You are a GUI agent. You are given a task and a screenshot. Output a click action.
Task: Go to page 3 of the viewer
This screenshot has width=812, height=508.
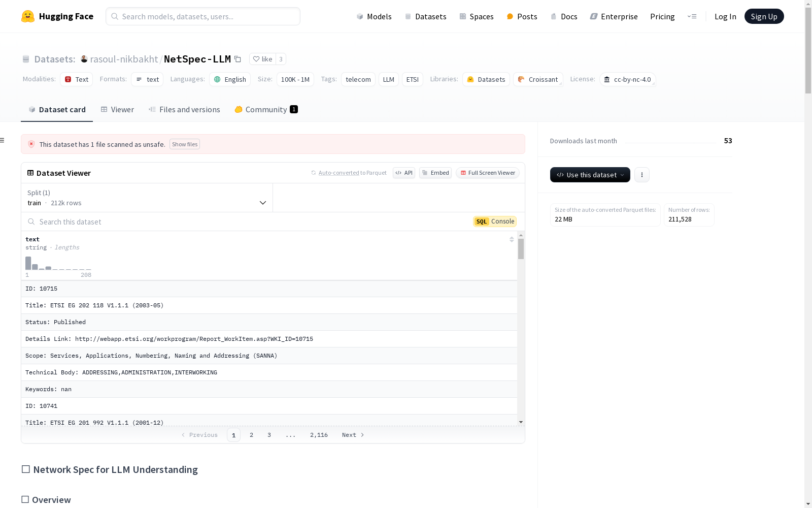point(269,435)
